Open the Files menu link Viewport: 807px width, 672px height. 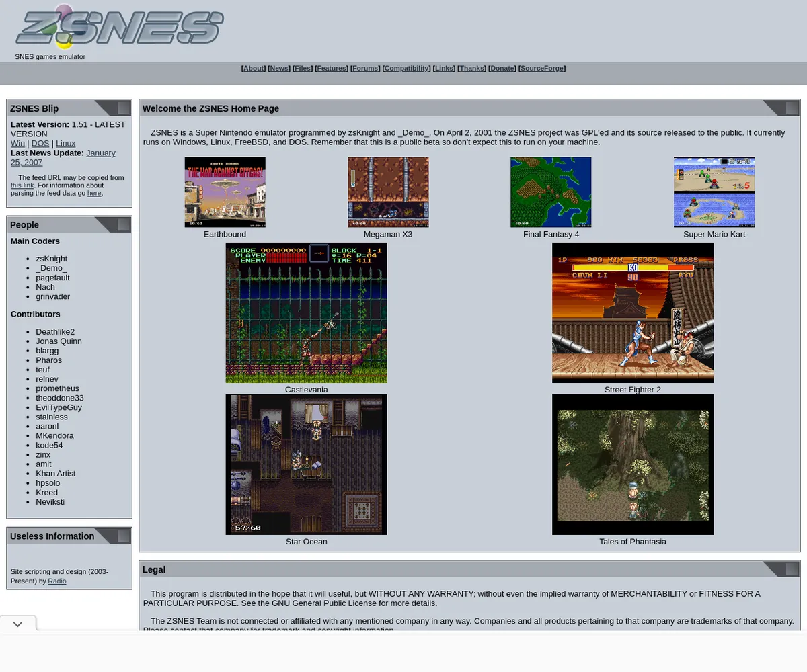[303, 69]
